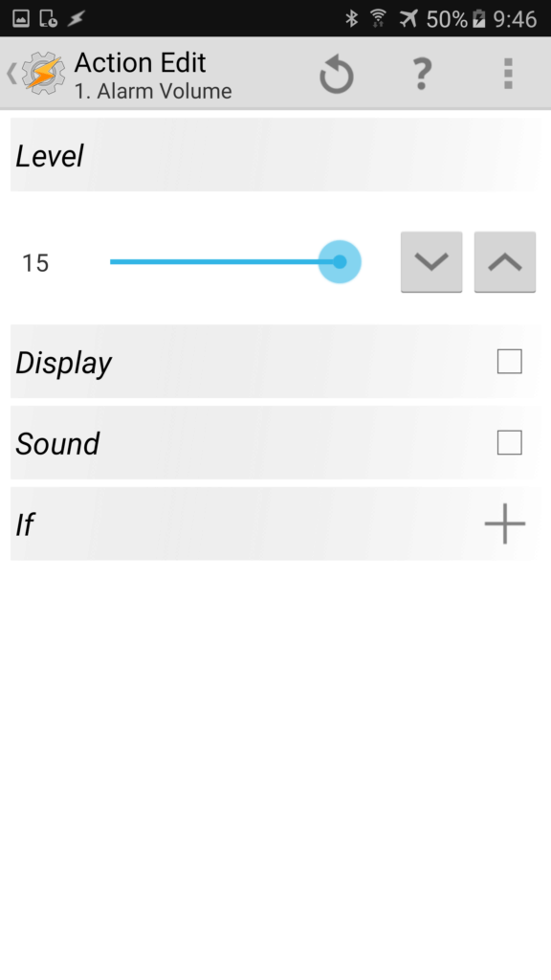Decrease level with the down chevron button

point(431,262)
